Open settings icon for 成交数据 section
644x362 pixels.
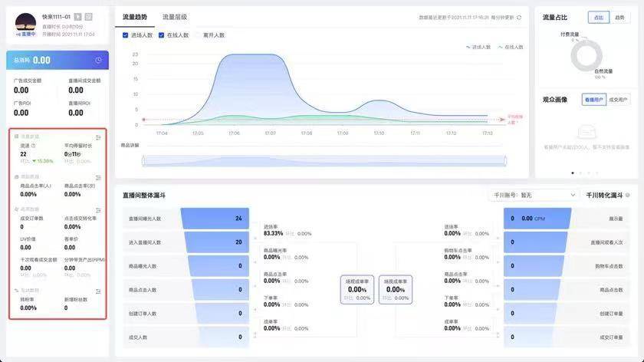pos(98,209)
